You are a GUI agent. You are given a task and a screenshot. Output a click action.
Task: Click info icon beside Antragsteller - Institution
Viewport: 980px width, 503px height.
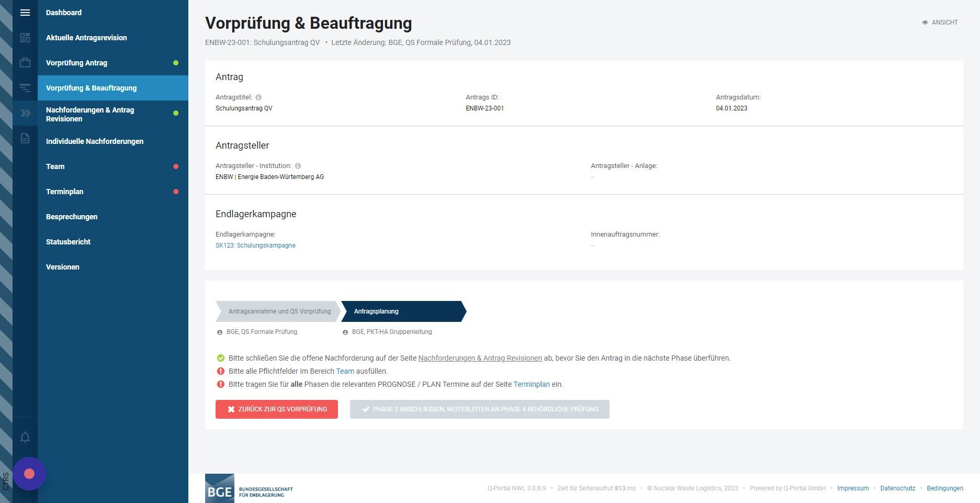tap(298, 166)
